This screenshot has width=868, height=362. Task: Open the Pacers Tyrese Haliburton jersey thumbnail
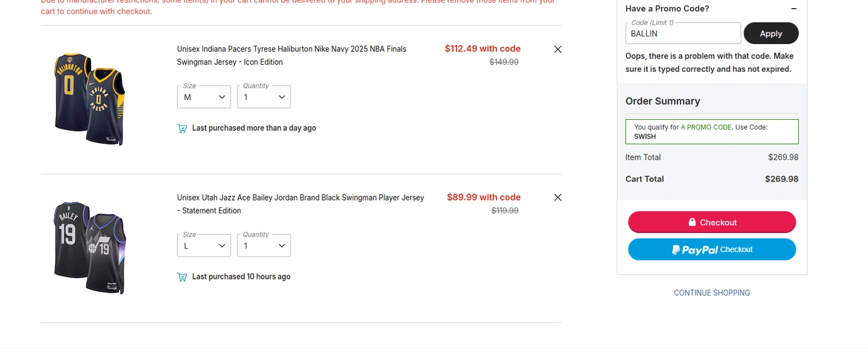[x=90, y=99]
